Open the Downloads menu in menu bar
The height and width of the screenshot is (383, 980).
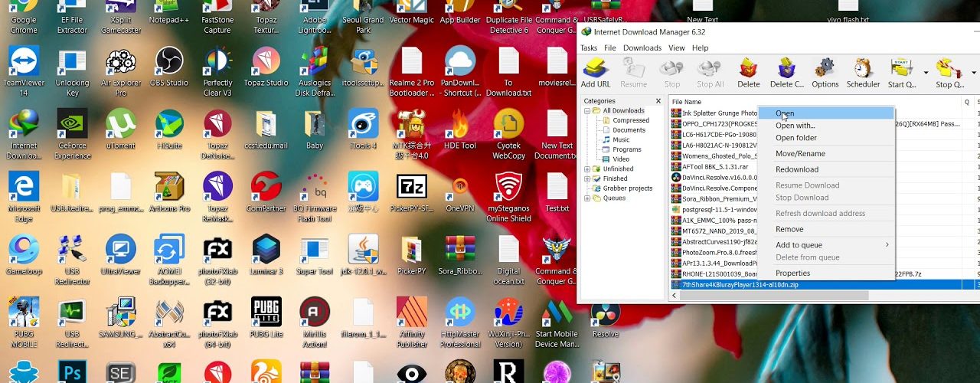642,47
